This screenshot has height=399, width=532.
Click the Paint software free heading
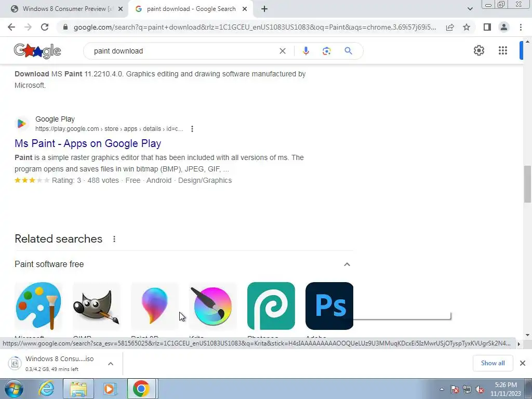coord(49,264)
